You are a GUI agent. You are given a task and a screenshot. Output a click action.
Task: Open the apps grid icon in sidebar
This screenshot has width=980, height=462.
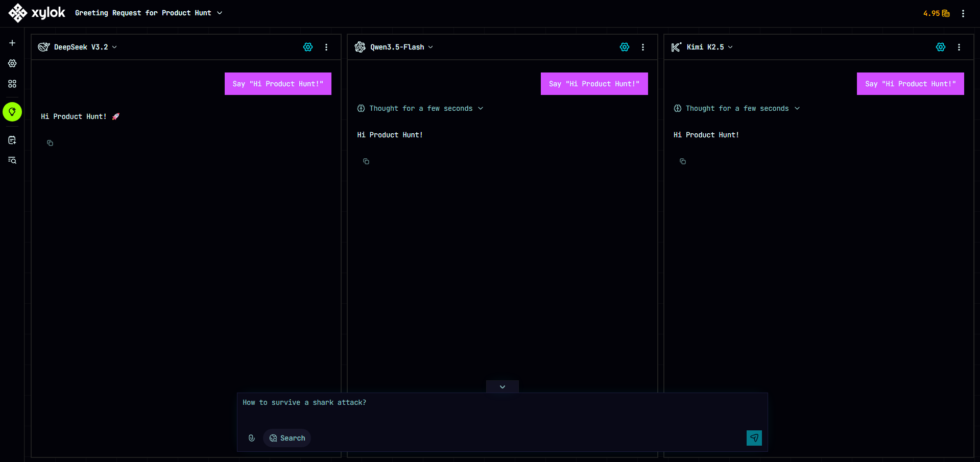coord(12,84)
